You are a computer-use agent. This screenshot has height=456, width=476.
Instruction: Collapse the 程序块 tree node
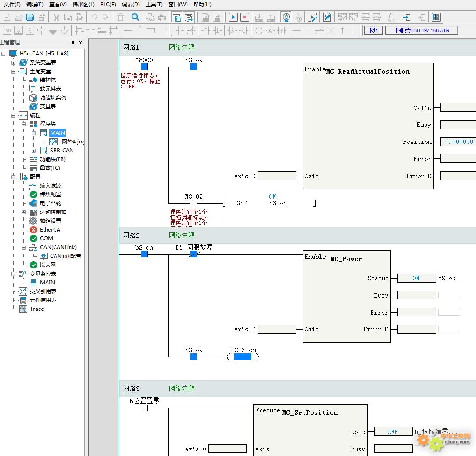tap(23, 124)
